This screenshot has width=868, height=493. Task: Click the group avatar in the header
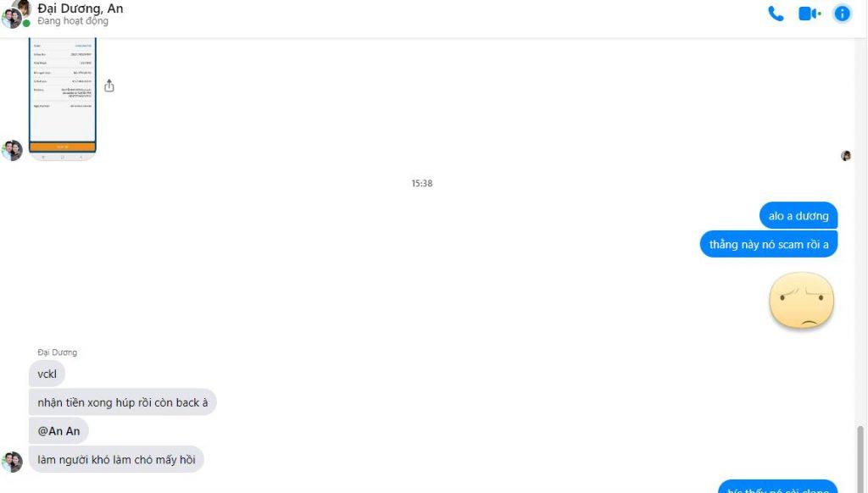[x=15, y=14]
